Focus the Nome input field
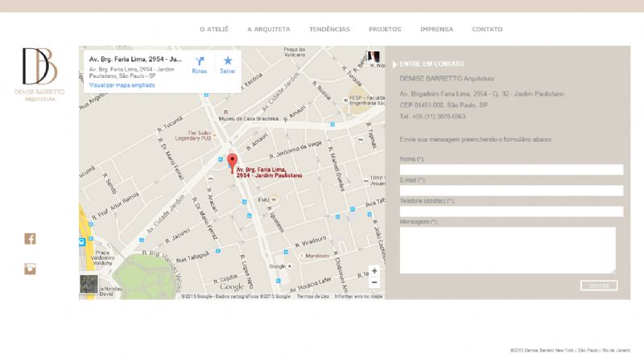 pos(511,170)
